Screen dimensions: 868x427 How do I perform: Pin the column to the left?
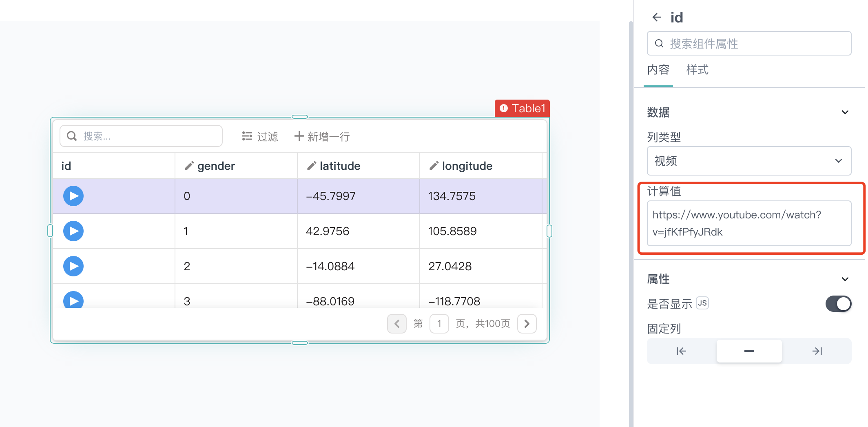tap(681, 351)
